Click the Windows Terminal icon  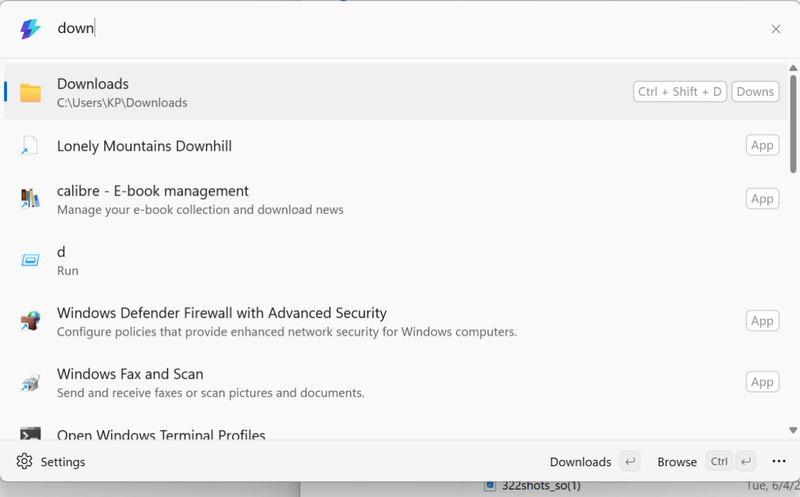[x=30, y=435]
